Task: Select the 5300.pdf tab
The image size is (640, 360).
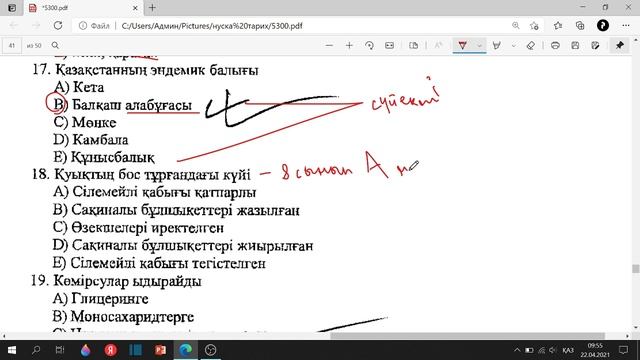Action: (84, 8)
